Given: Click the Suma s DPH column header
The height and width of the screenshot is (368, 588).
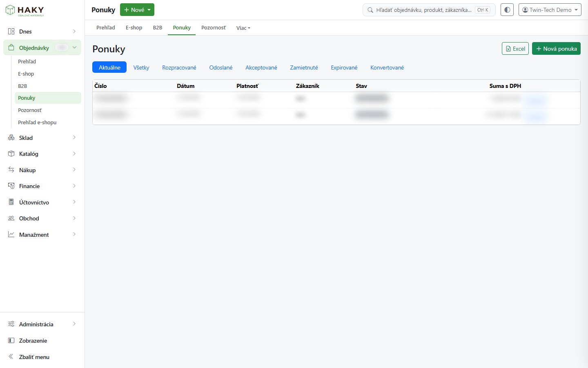Looking at the screenshot, I should pos(505,86).
